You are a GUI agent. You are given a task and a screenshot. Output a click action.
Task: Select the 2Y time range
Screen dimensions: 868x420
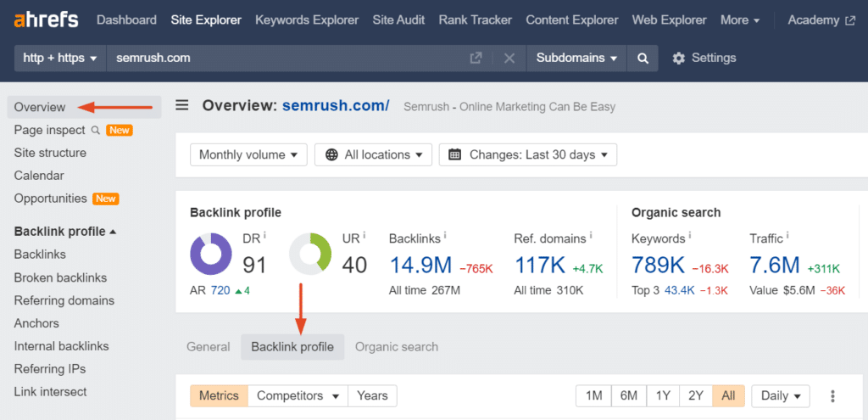[x=696, y=396]
